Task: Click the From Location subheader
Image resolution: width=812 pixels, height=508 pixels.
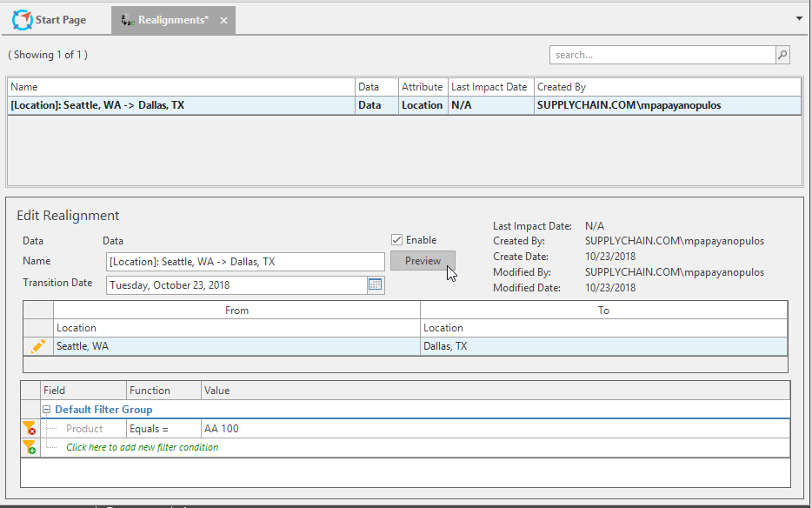Action: click(236, 328)
